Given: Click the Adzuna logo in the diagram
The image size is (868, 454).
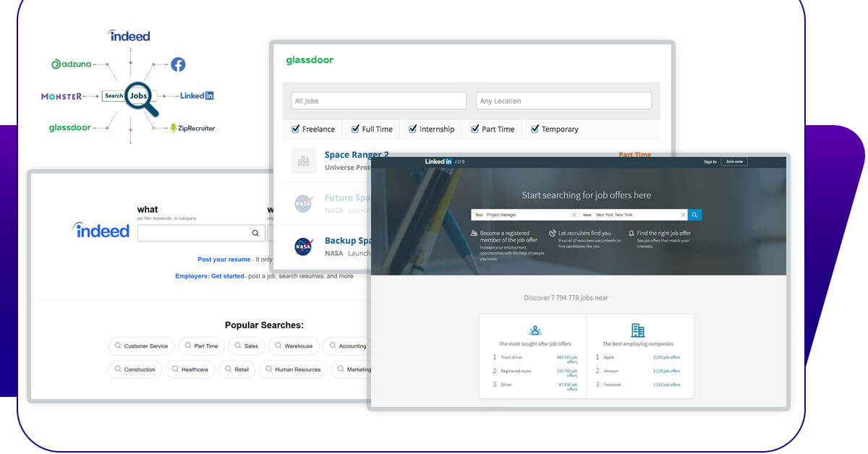Looking at the screenshot, I should [x=72, y=64].
